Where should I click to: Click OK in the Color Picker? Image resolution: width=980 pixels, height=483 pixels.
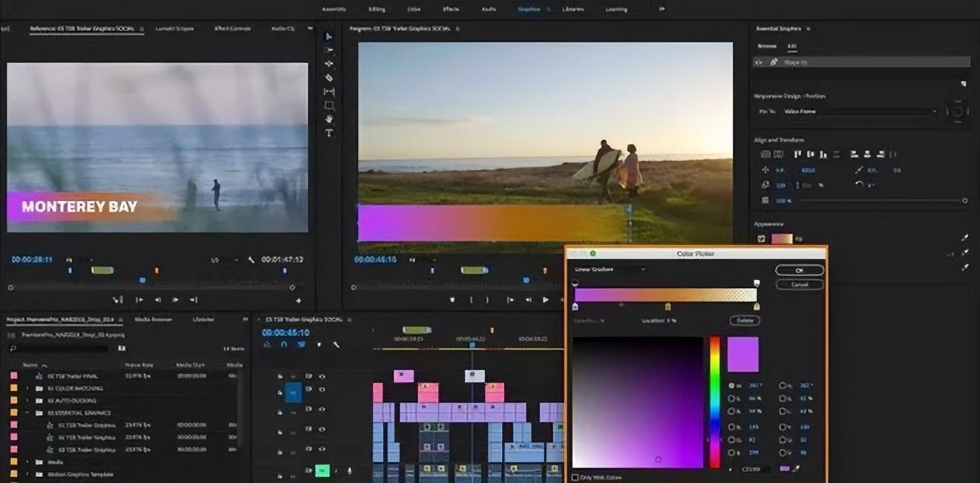(799, 270)
